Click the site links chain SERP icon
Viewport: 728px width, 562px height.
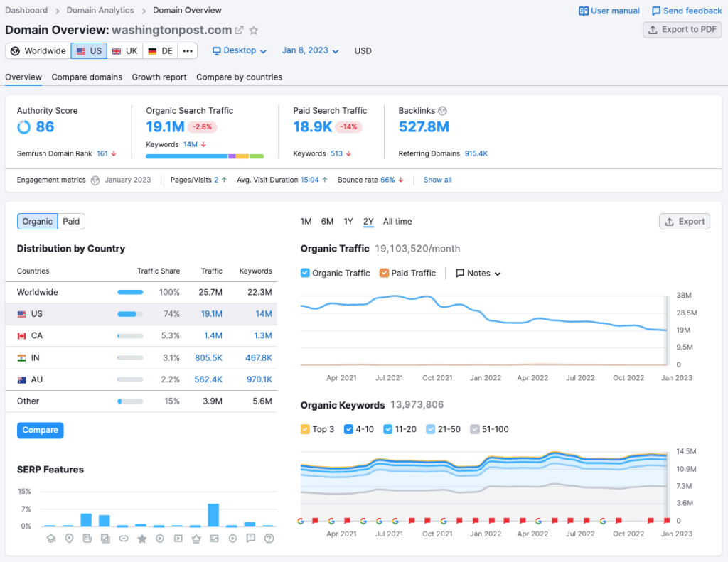click(124, 539)
